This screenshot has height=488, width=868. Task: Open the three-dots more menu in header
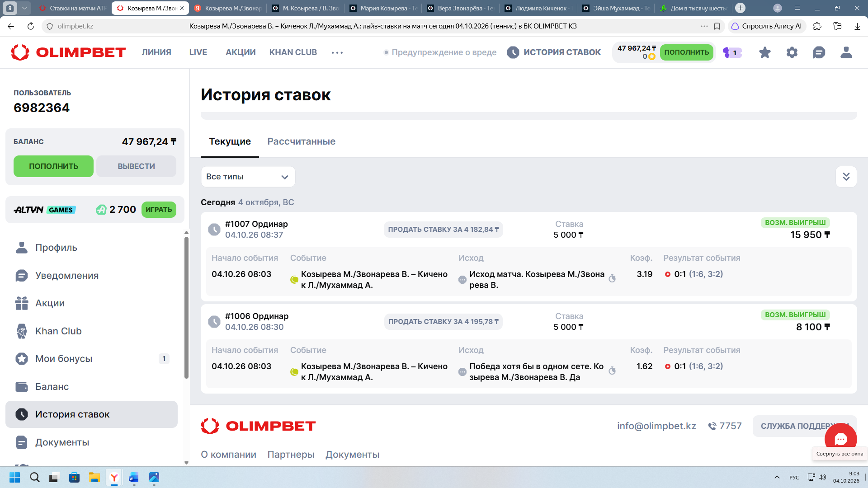pos(337,52)
